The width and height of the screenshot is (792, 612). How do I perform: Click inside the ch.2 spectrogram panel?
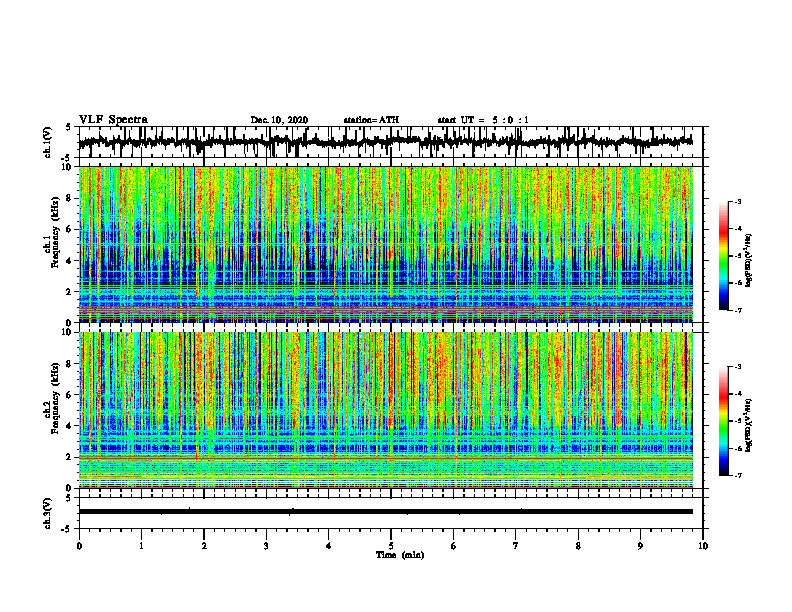coord(385,410)
